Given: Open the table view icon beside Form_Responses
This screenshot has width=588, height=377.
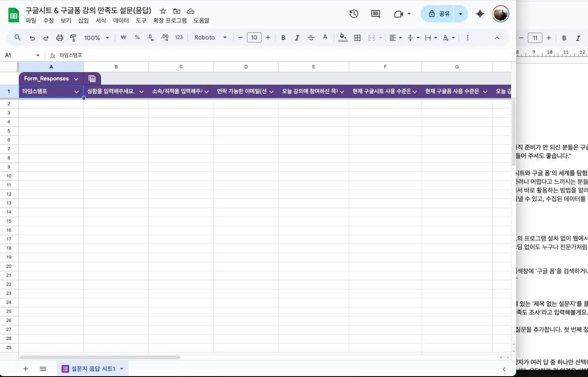Looking at the screenshot, I should [92, 79].
